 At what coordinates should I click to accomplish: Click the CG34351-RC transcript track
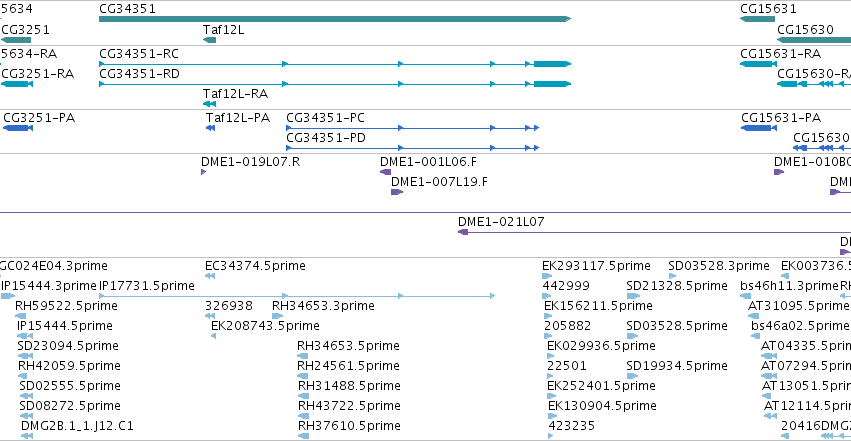[335, 64]
